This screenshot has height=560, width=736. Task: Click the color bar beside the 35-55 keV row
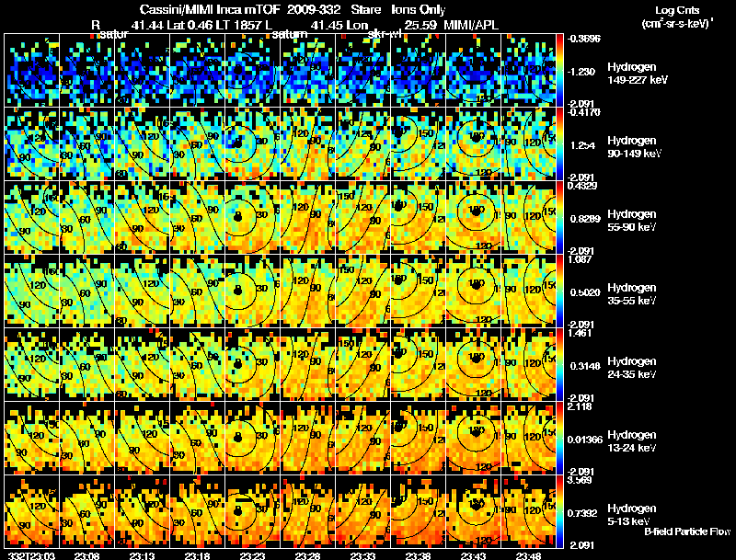tap(559, 291)
